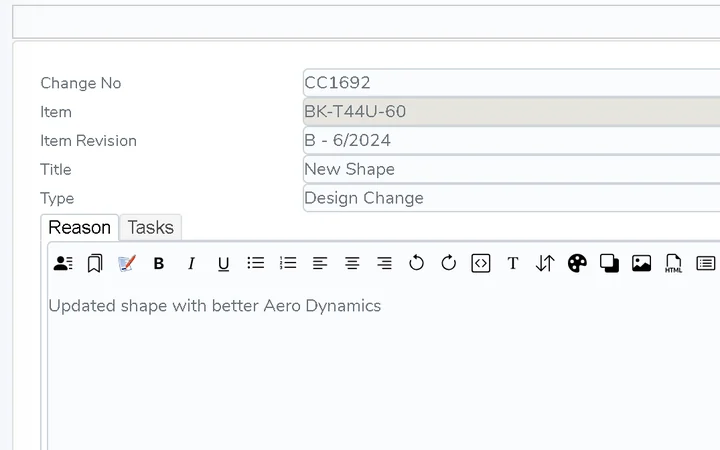Undo the last edit
Viewport: 720px width, 450px height.
416,263
